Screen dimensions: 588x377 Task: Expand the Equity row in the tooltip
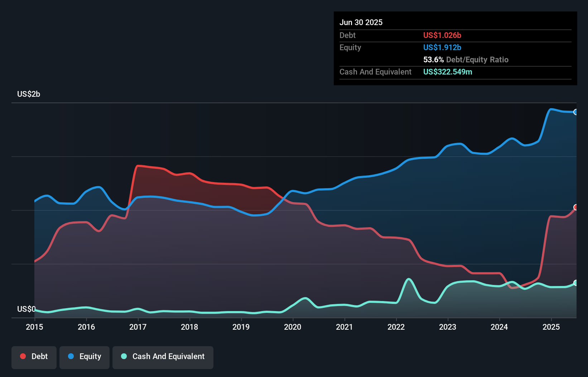point(350,47)
